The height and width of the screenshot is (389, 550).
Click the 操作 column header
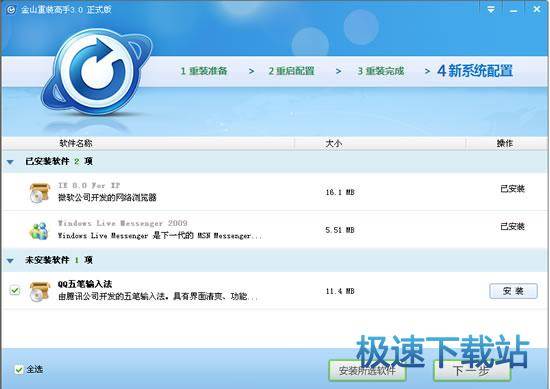pyautogui.click(x=505, y=143)
